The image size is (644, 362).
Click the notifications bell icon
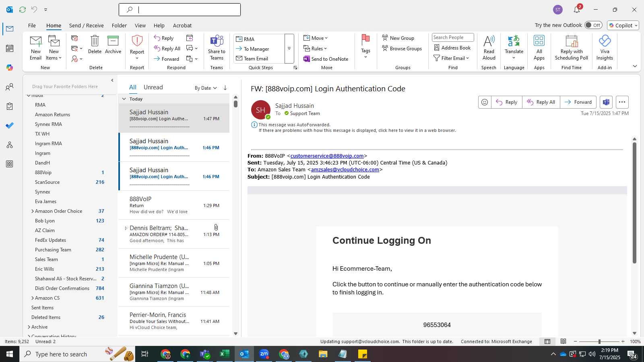point(577,10)
